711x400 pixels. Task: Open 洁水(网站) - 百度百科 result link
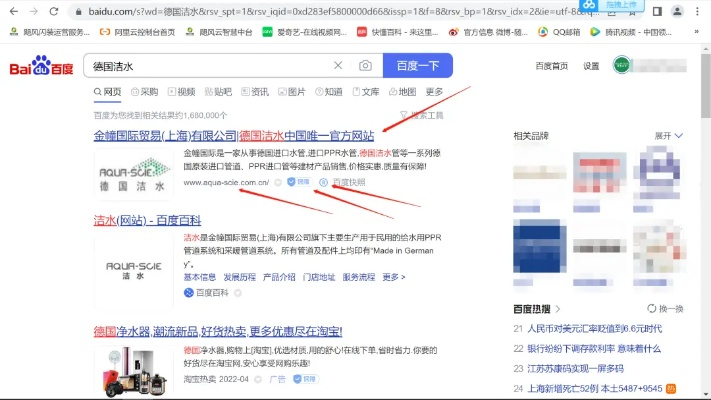click(147, 220)
